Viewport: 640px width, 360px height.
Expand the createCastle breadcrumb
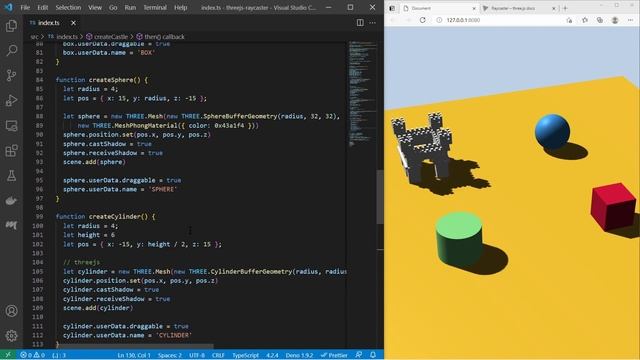pyautogui.click(x=107, y=37)
